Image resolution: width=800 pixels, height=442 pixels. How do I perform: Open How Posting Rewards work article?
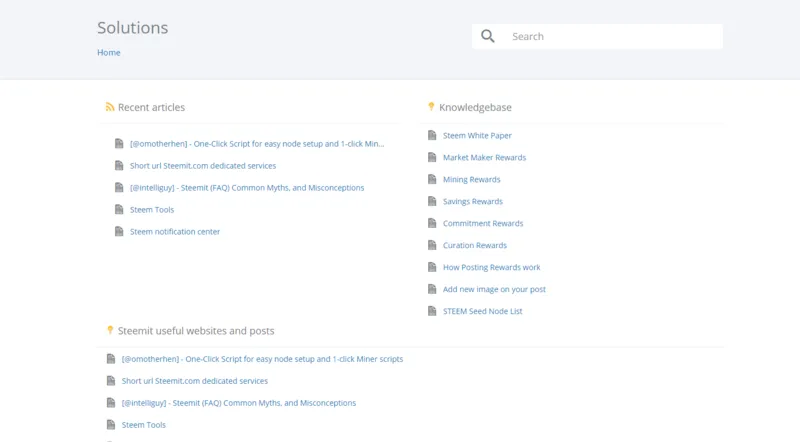pyautogui.click(x=491, y=267)
